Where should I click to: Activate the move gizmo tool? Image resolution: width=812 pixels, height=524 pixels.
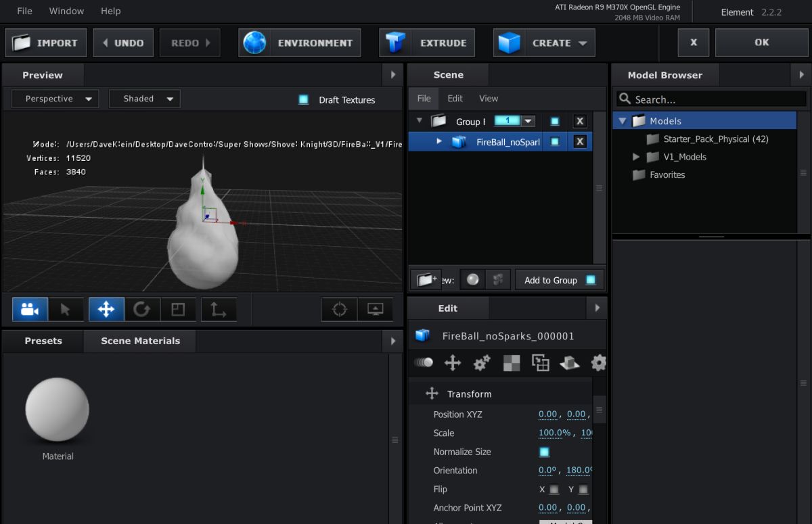(x=106, y=310)
